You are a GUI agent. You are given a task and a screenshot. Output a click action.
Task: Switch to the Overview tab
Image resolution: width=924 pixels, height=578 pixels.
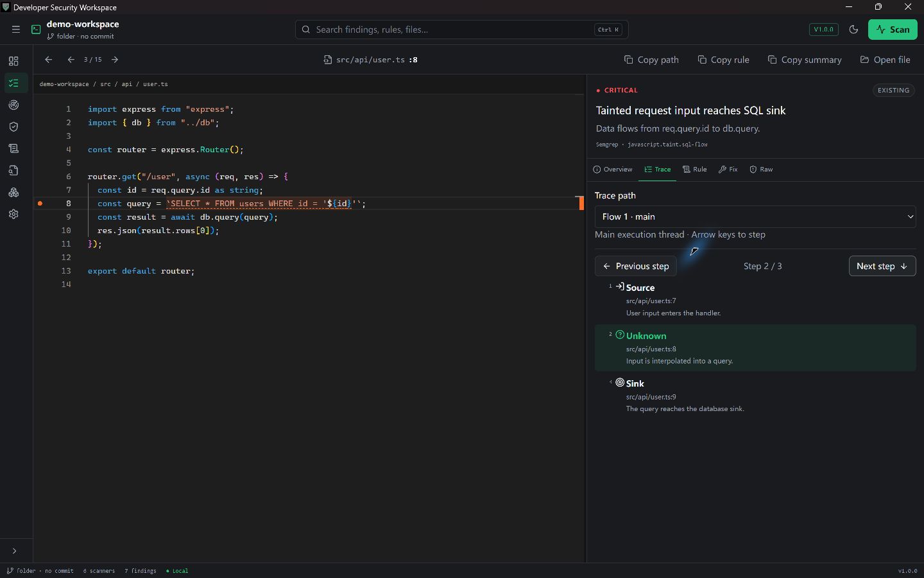click(613, 170)
